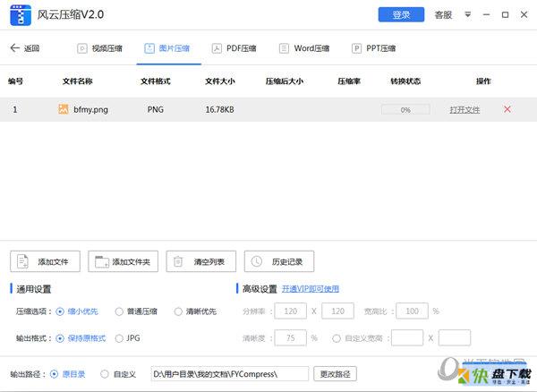
Task: Remove bfmy.png with the red X
Action: pos(507,109)
